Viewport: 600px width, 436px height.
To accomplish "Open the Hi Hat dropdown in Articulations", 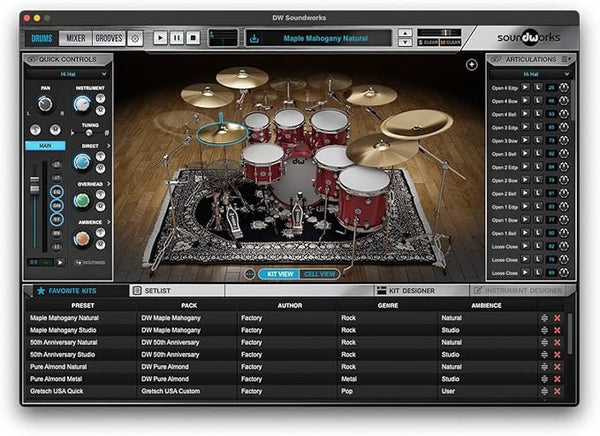I will (530, 74).
